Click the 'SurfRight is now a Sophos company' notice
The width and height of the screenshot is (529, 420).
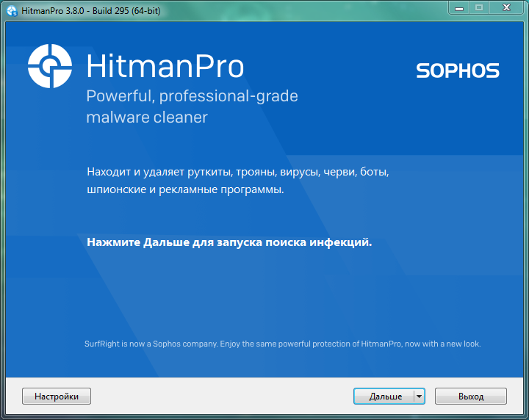click(283, 344)
